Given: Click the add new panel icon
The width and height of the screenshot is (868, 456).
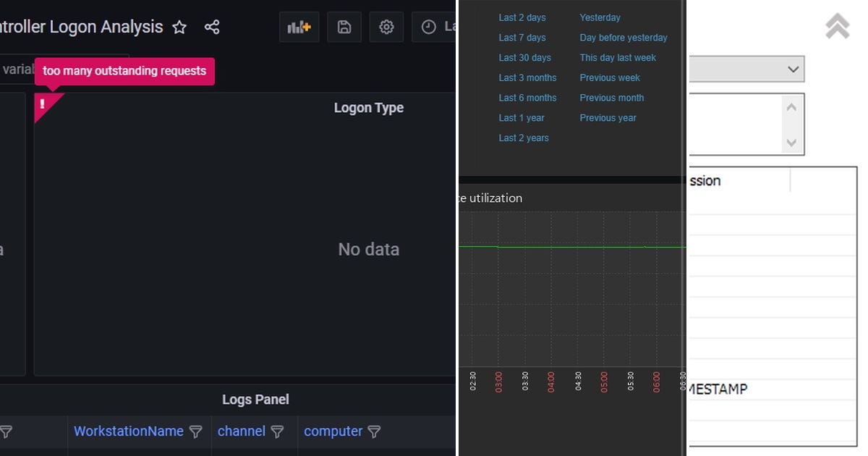Looking at the screenshot, I should pos(299,26).
